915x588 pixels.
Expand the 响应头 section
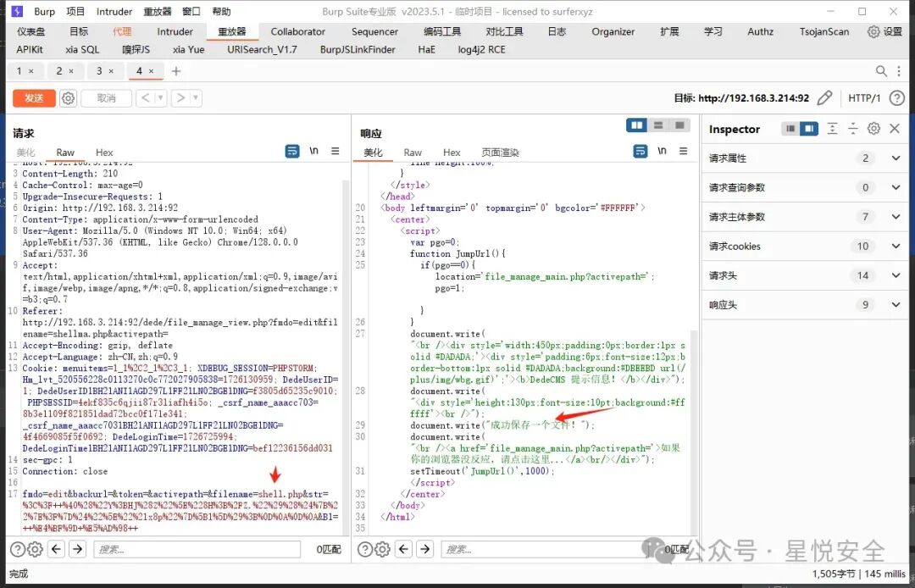(896, 304)
